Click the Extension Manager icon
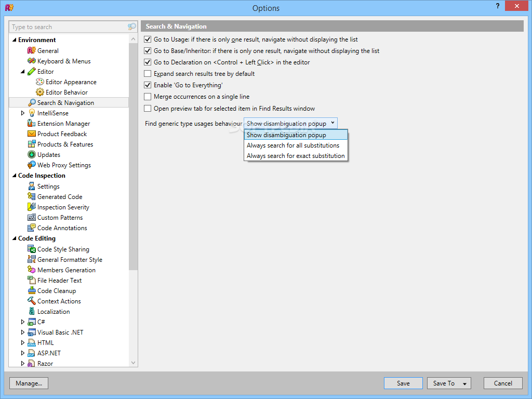This screenshot has height=399, width=532. tap(31, 124)
